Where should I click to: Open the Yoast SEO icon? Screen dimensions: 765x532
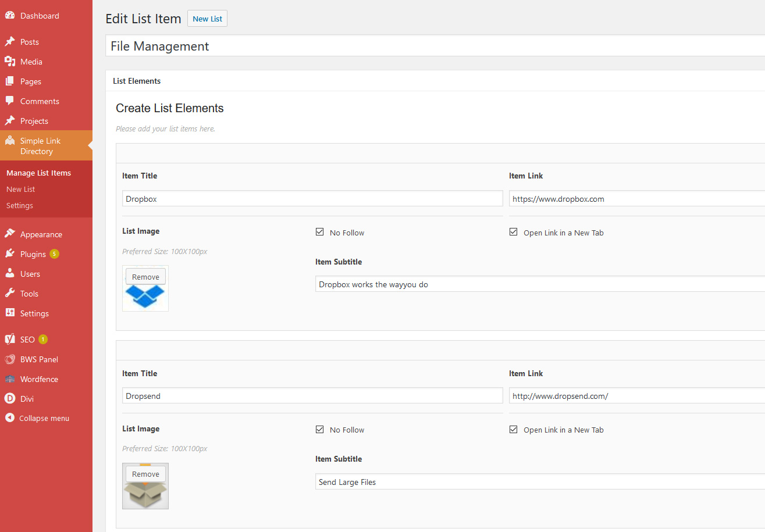point(10,339)
